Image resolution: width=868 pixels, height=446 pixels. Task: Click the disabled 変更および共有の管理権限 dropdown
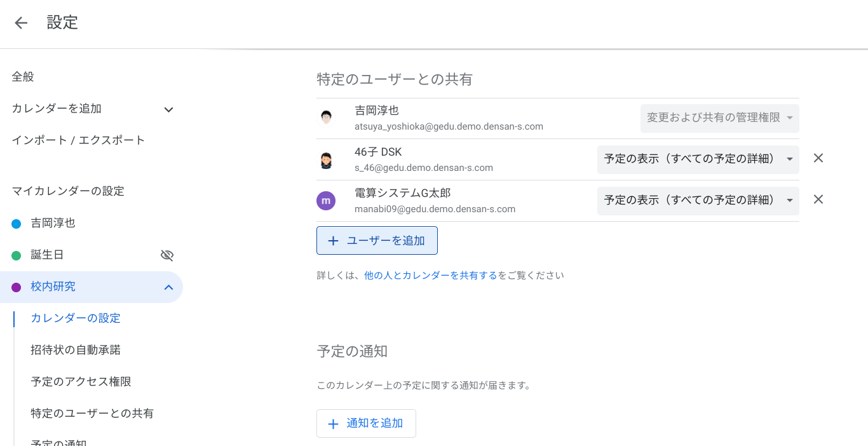point(720,118)
